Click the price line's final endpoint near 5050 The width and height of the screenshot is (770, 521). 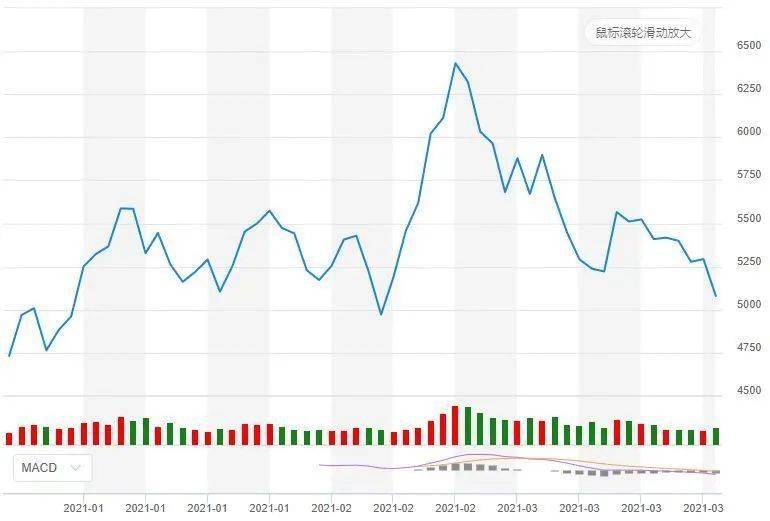click(715, 296)
